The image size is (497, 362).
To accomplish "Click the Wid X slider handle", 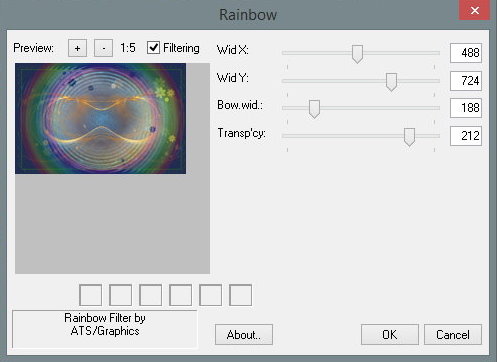I will pos(357,54).
